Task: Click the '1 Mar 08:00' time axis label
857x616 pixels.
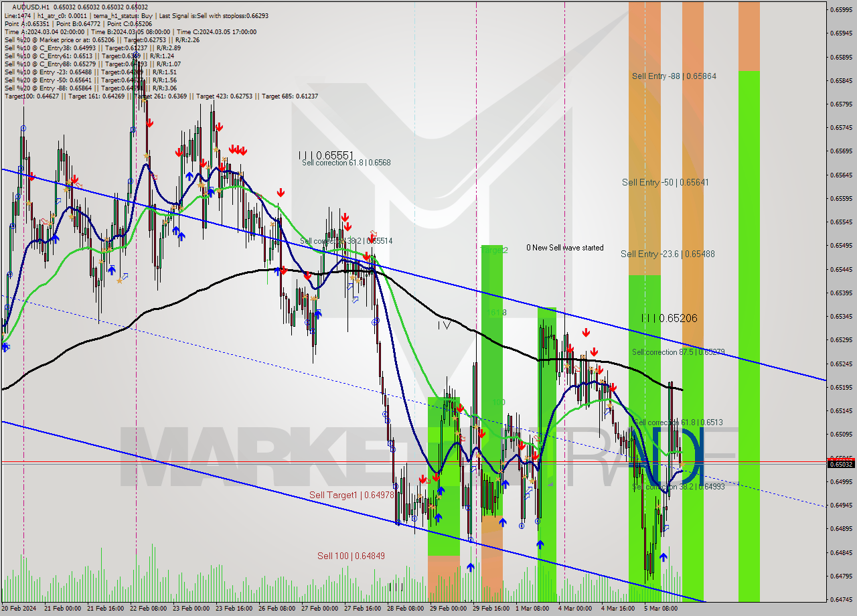Action: pyautogui.click(x=532, y=609)
